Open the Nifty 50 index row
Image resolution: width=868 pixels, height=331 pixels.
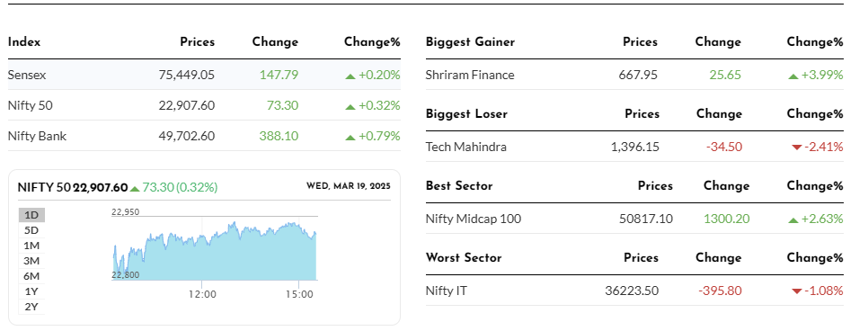204,105
